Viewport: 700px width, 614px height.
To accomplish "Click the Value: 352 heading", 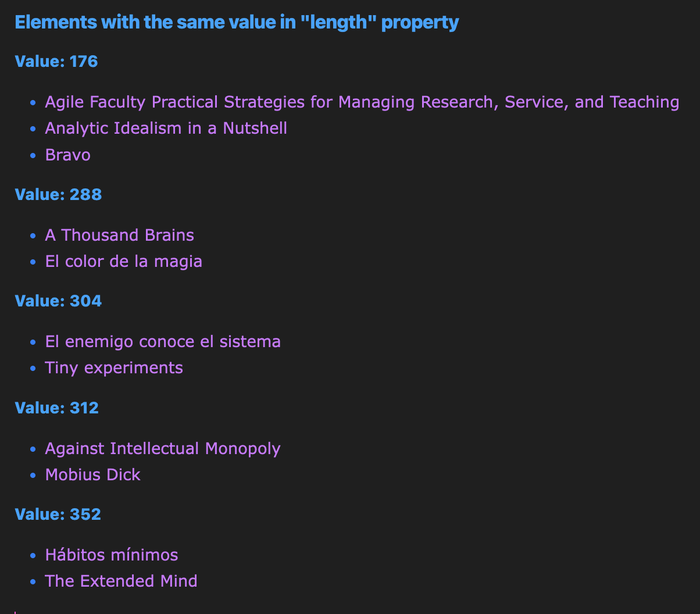I will (x=58, y=515).
